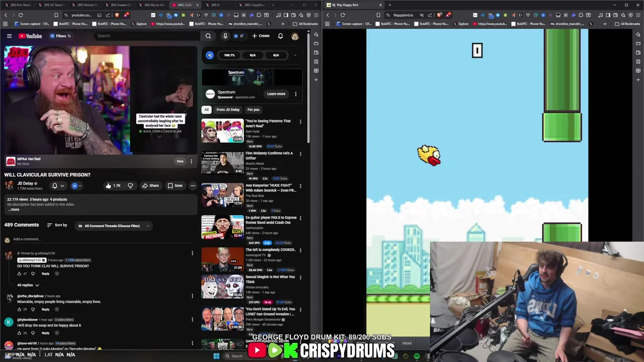
Task: Go to the YouTube home logo
Action: (x=31, y=36)
